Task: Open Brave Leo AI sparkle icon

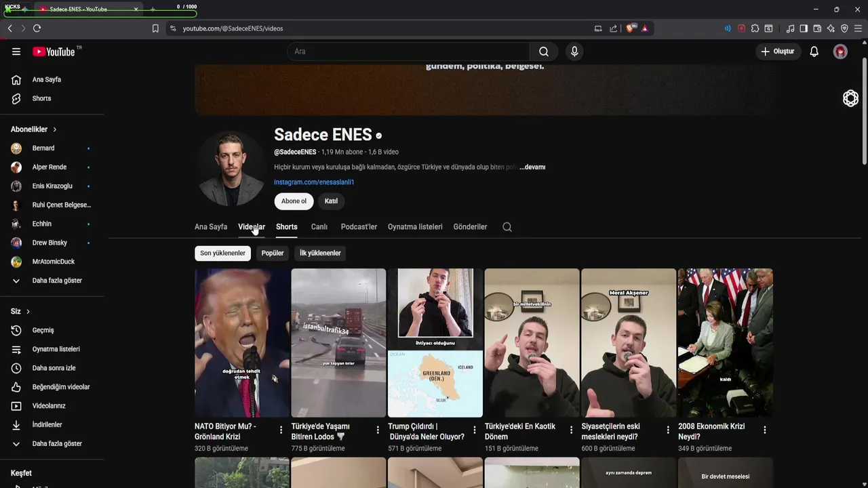Action: pos(831,28)
